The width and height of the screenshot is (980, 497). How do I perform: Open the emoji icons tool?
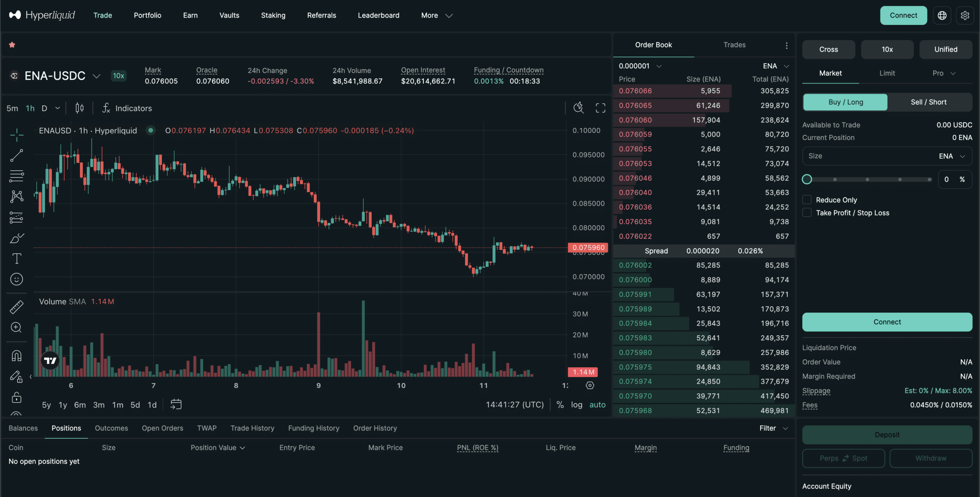(x=16, y=279)
